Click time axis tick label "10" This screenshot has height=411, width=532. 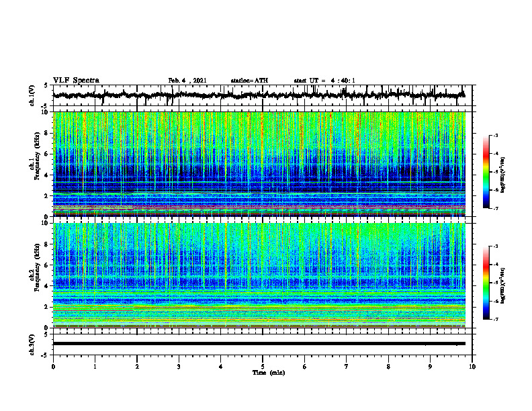click(472, 367)
